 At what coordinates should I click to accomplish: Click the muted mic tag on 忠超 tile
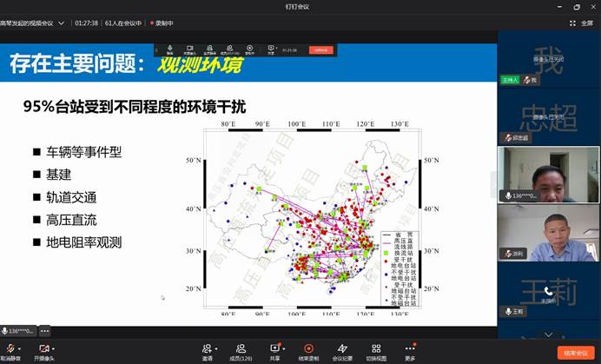click(516, 138)
